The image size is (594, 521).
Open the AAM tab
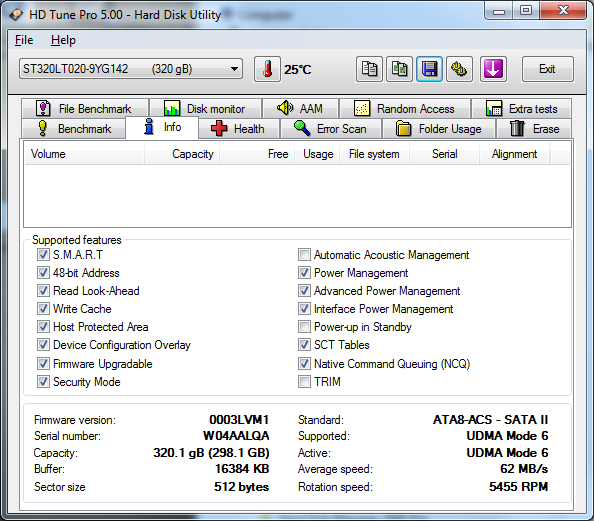tap(300, 109)
